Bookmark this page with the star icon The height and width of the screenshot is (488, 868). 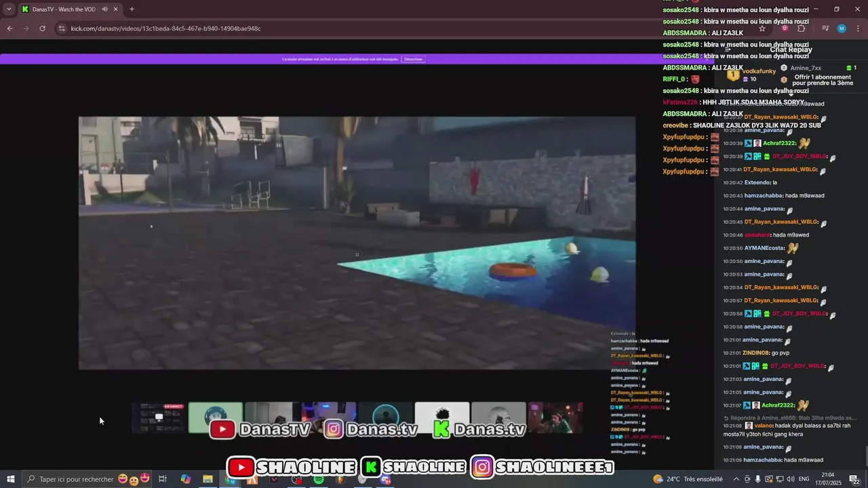(762, 28)
